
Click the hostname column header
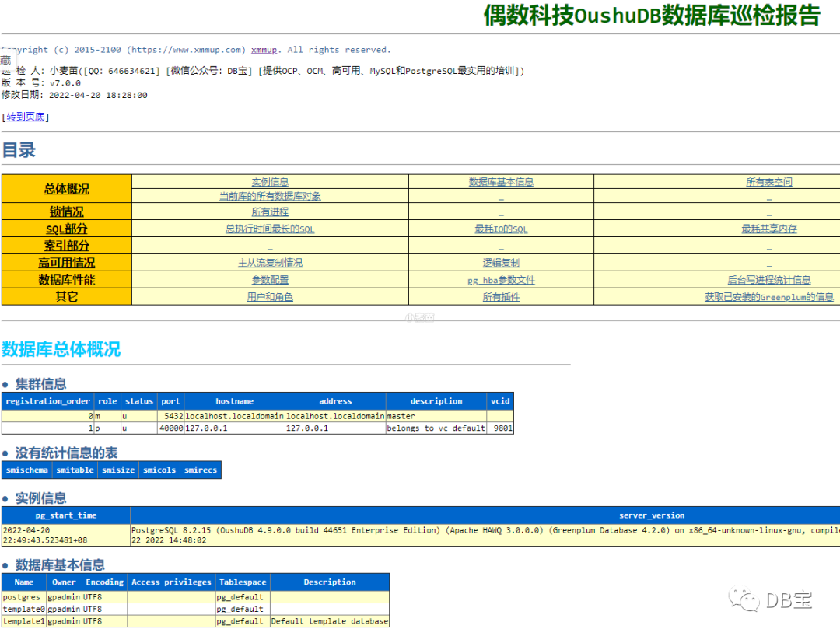[x=234, y=401]
